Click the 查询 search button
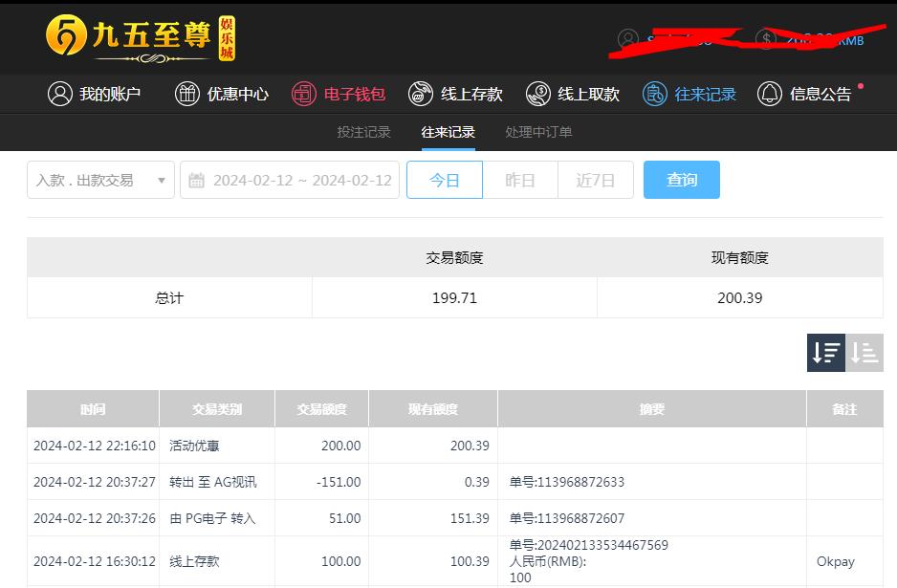The image size is (897, 588). (x=681, y=180)
